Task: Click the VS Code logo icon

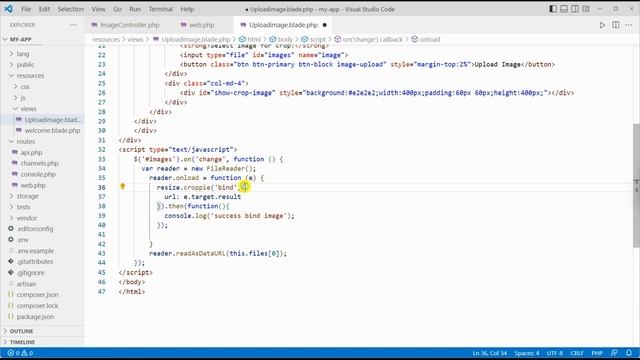Action: pos(9,9)
